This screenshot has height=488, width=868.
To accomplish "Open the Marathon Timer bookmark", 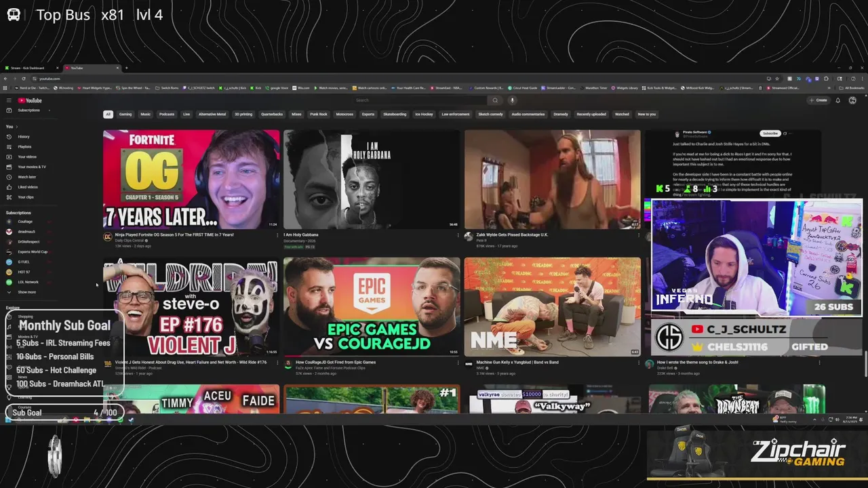I will (593, 88).
